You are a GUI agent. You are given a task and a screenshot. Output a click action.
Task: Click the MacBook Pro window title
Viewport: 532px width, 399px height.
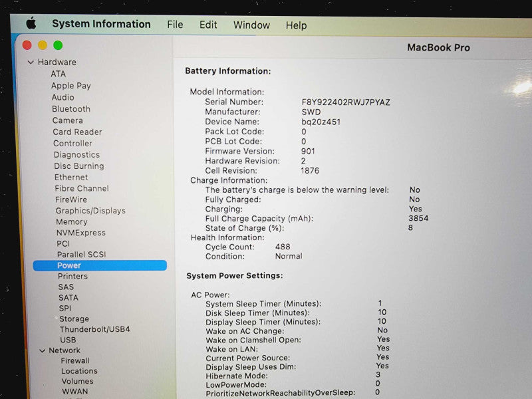click(438, 47)
